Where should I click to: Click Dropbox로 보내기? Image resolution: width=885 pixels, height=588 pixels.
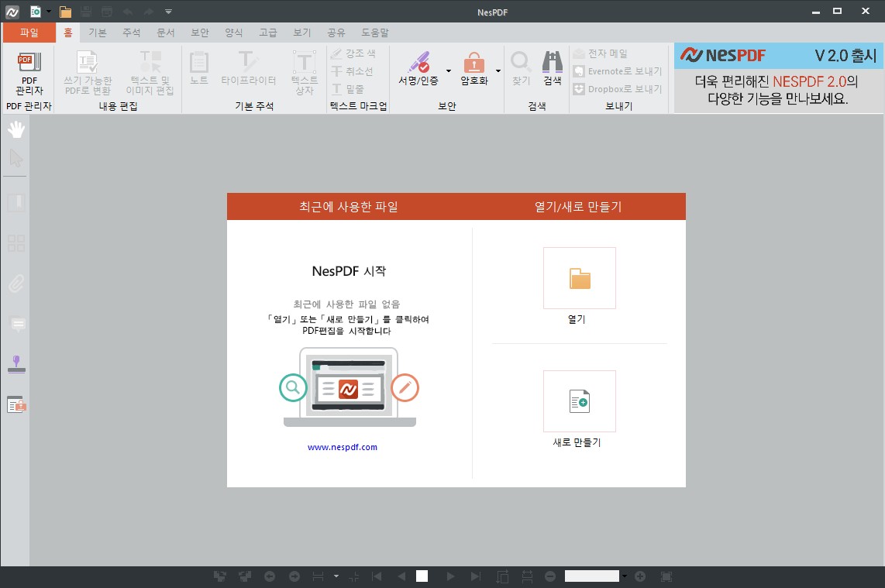pos(618,89)
